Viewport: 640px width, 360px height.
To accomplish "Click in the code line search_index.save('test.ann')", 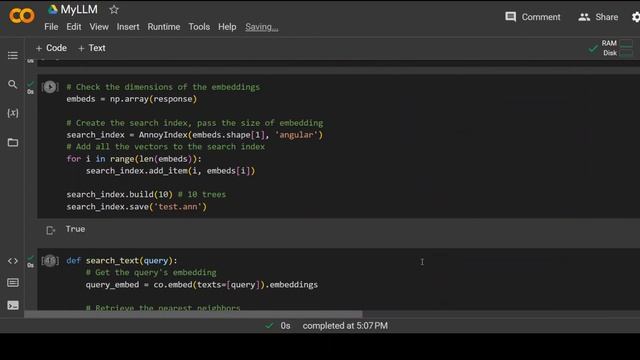I will (137, 207).
